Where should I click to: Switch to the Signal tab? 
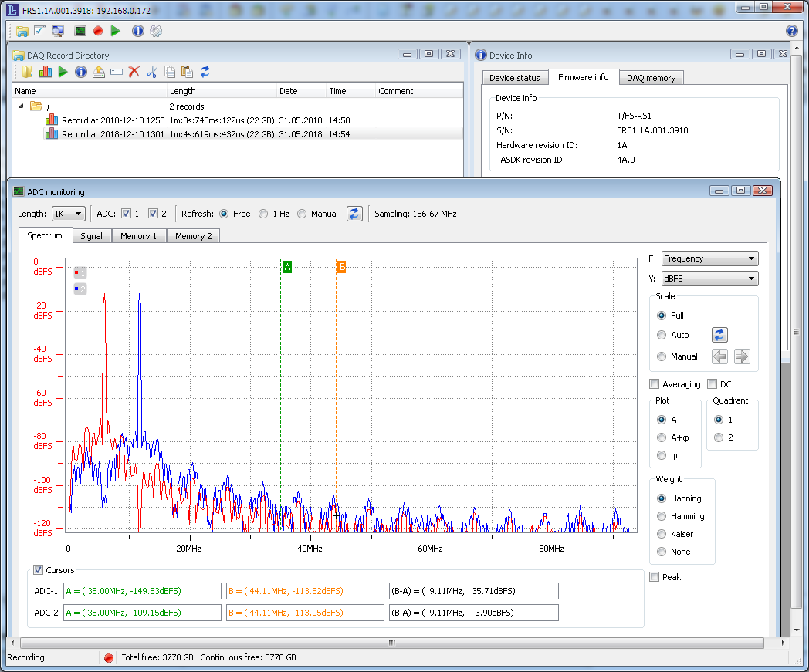pos(91,236)
